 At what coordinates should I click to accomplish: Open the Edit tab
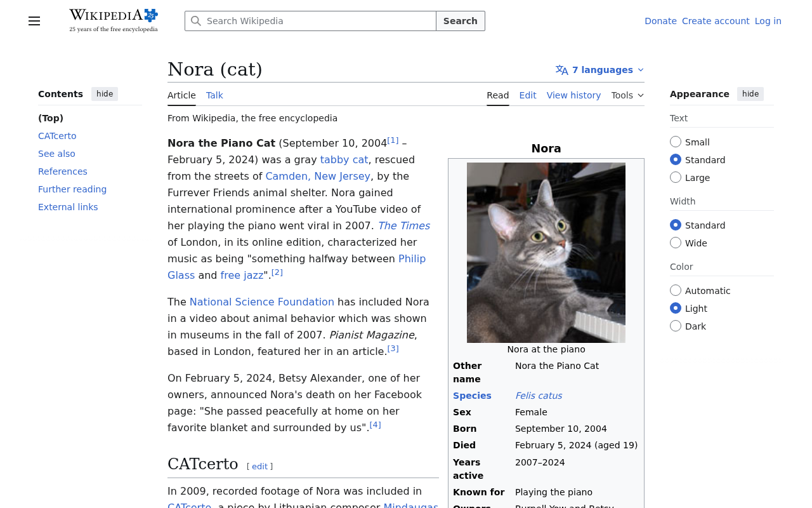[528, 95]
